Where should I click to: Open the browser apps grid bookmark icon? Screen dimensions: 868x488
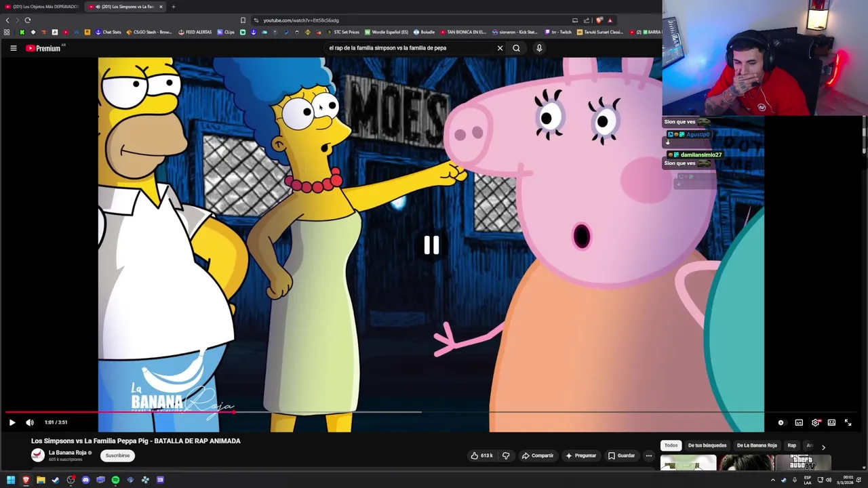[x=7, y=32]
